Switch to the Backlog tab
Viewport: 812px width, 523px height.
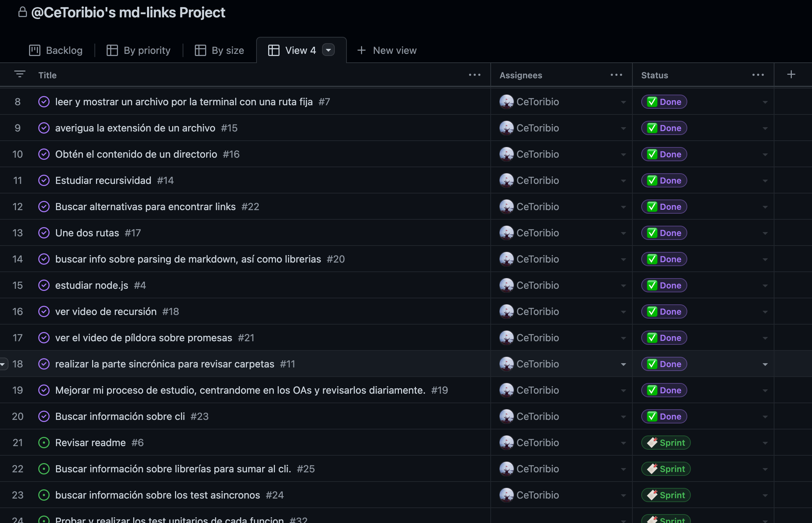click(56, 50)
